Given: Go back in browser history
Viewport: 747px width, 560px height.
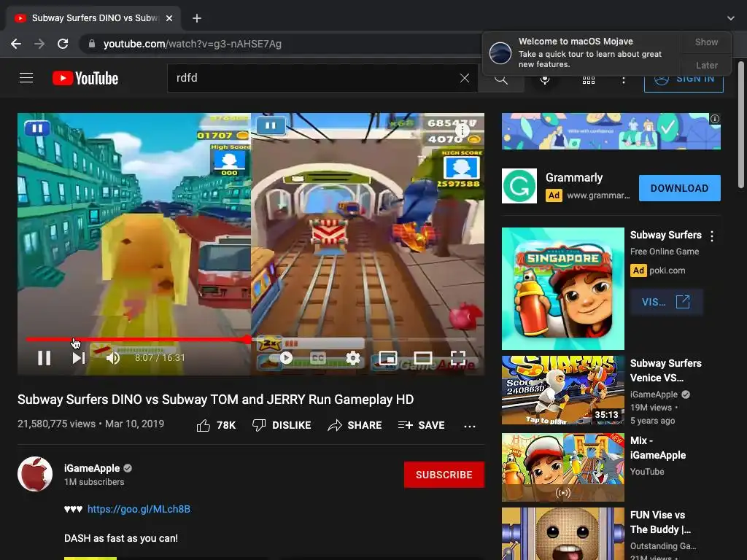Looking at the screenshot, I should pyautogui.click(x=16, y=44).
